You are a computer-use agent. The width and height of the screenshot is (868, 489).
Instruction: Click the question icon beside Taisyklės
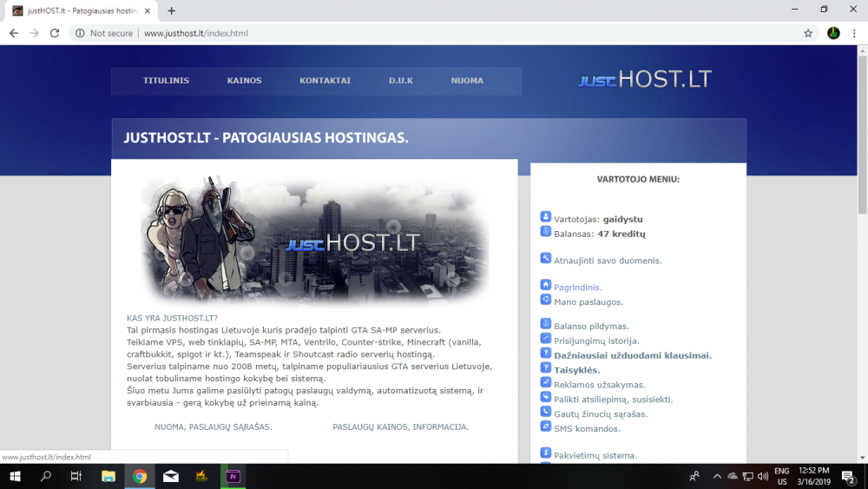(x=545, y=367)
